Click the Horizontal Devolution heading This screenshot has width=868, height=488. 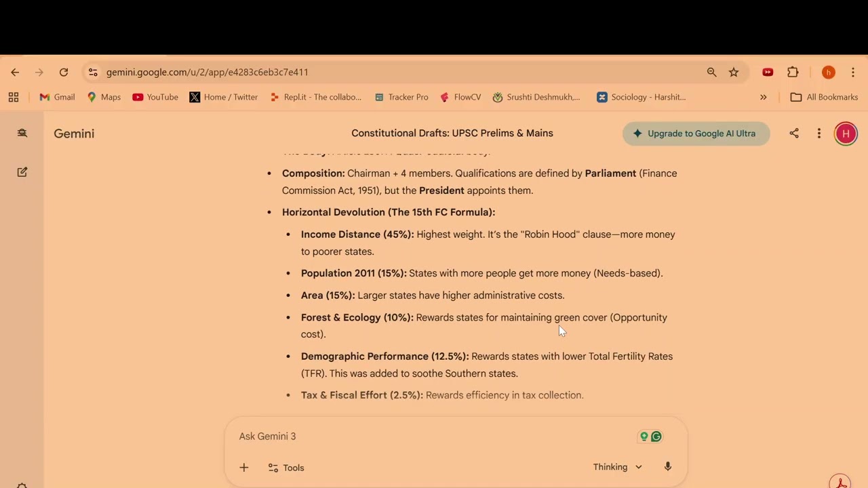[389, 212]
